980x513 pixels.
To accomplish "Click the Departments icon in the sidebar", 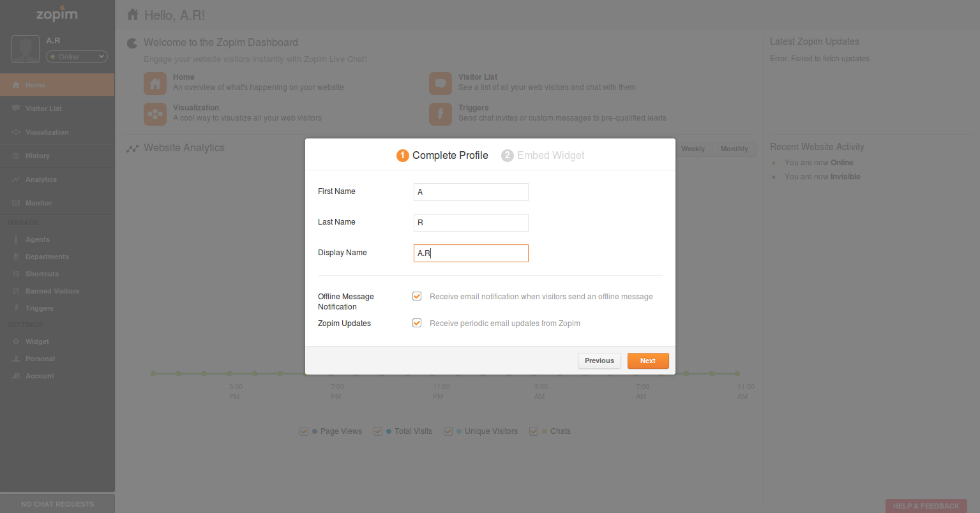I will click(16, 256).
